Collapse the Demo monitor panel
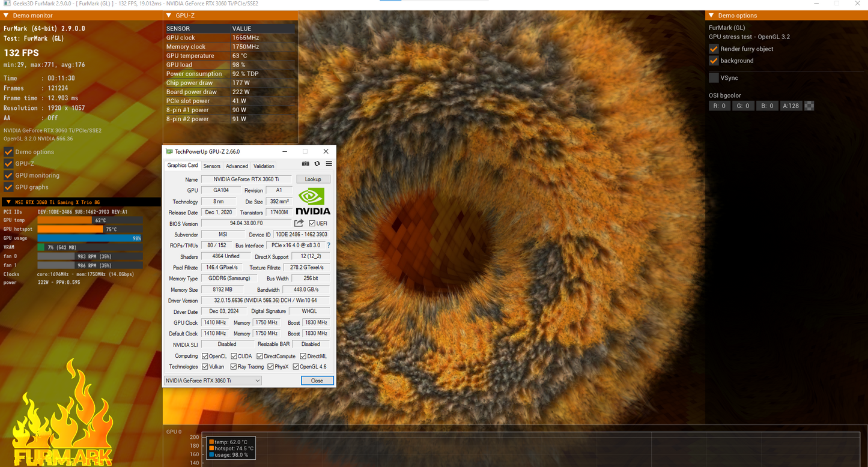This screenshot has width=868, height=467. 6,16
